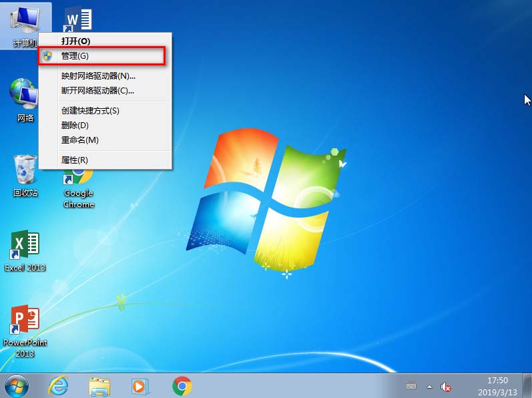Choose 管理(G) in the context menu

pyautogui.click(x=105, y=55)
